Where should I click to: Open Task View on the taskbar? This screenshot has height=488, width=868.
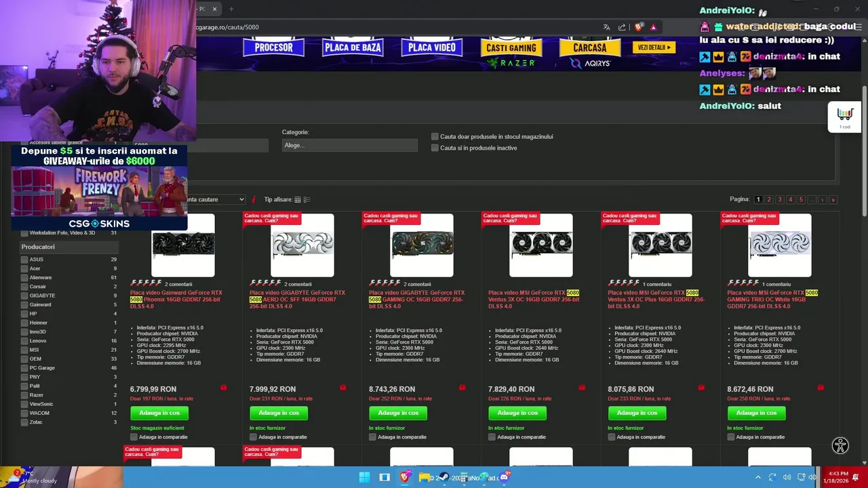point(384,477)
